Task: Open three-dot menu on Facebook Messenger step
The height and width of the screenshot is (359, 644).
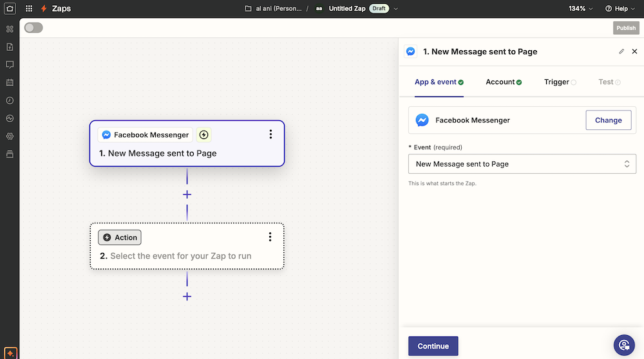Action: tap(270, 134)
